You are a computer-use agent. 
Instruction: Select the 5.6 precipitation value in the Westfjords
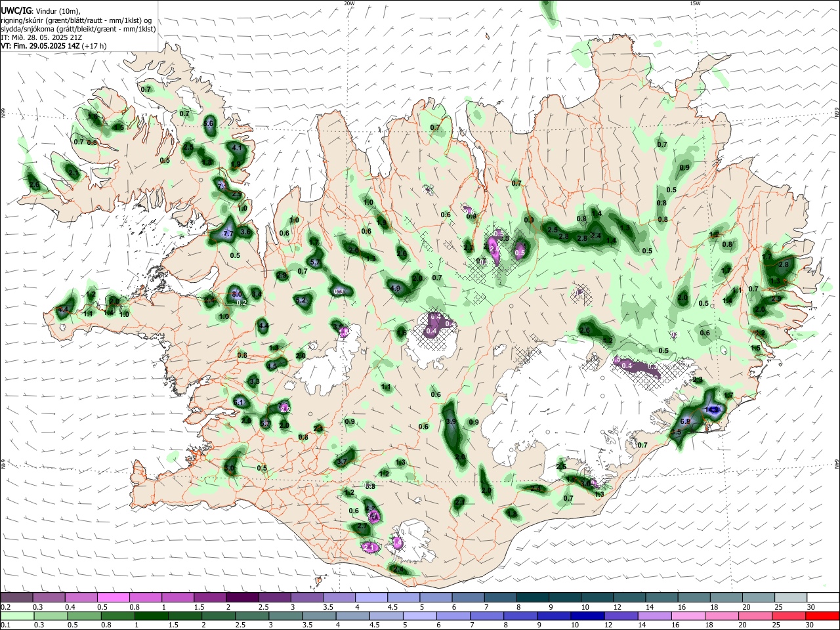[209, 123]
